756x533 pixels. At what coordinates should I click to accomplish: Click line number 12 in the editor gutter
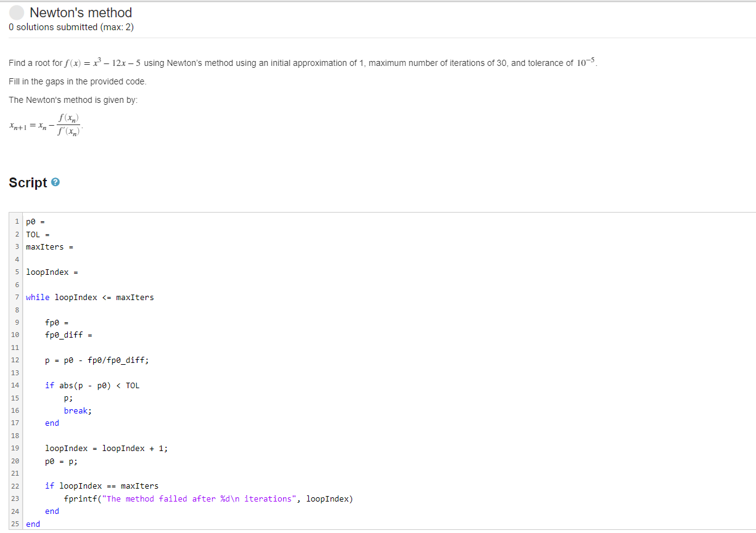point(15,360)
